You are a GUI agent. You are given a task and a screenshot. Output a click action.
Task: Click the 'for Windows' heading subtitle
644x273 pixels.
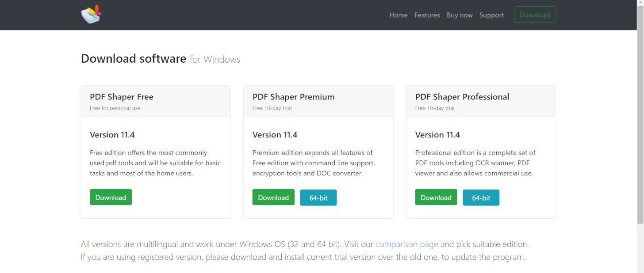(x=215, y=60)
